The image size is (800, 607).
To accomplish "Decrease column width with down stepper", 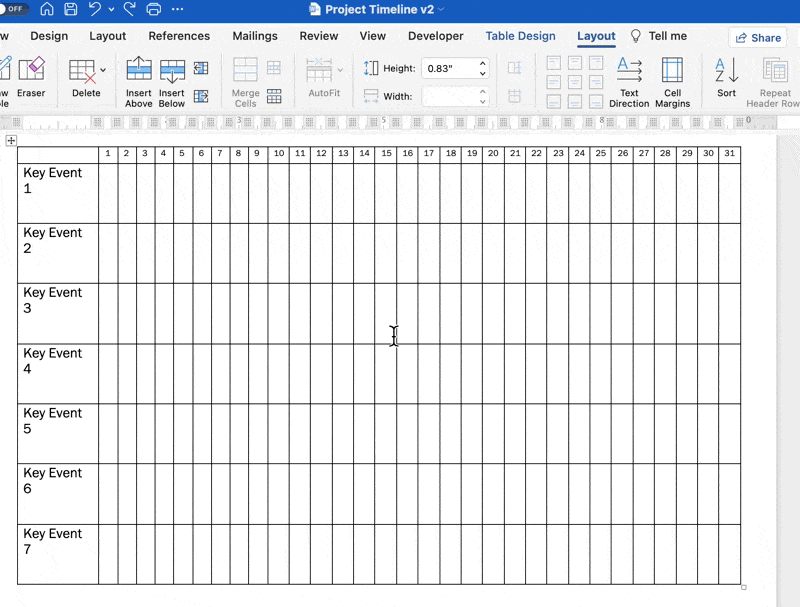I will pyautogui.click(x=483, y=102).
